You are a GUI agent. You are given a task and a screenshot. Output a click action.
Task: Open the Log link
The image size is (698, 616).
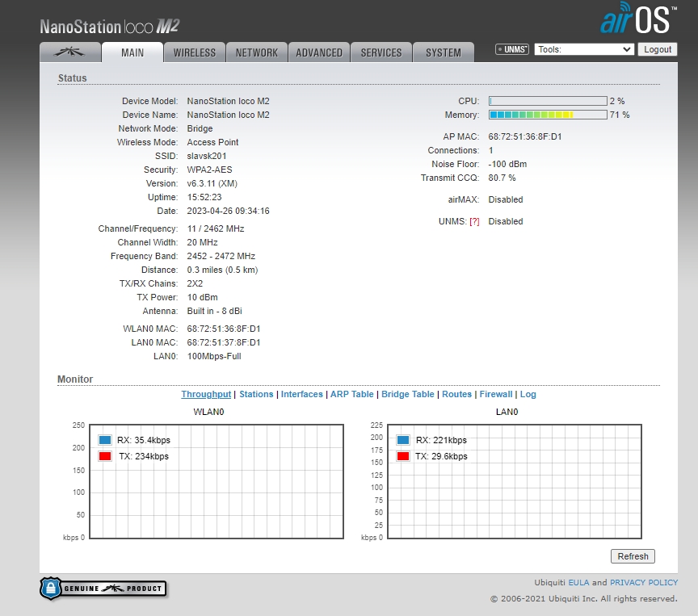click(528, 394)
